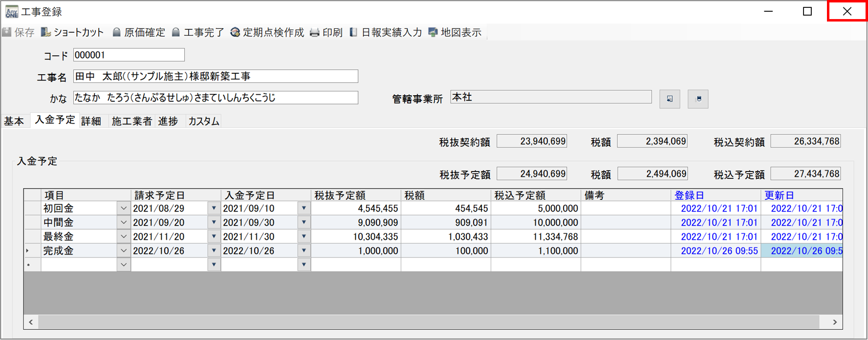Click the 登録日 column header

(x=689, y=195)
